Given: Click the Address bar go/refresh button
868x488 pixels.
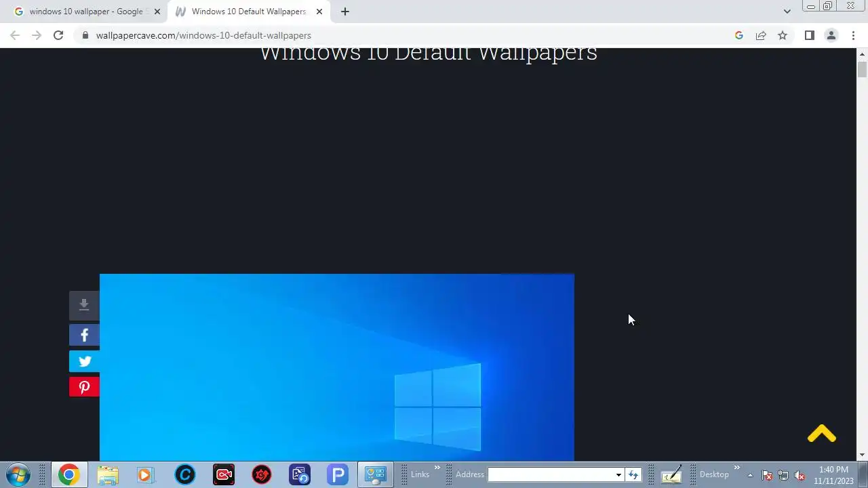Looking at the screenshot, I should 633,474.
